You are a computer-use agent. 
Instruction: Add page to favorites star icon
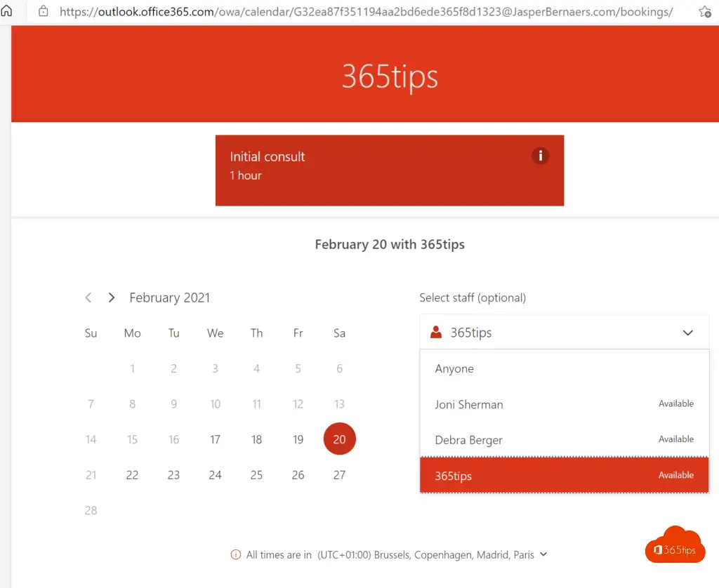(x=705, y=11)
